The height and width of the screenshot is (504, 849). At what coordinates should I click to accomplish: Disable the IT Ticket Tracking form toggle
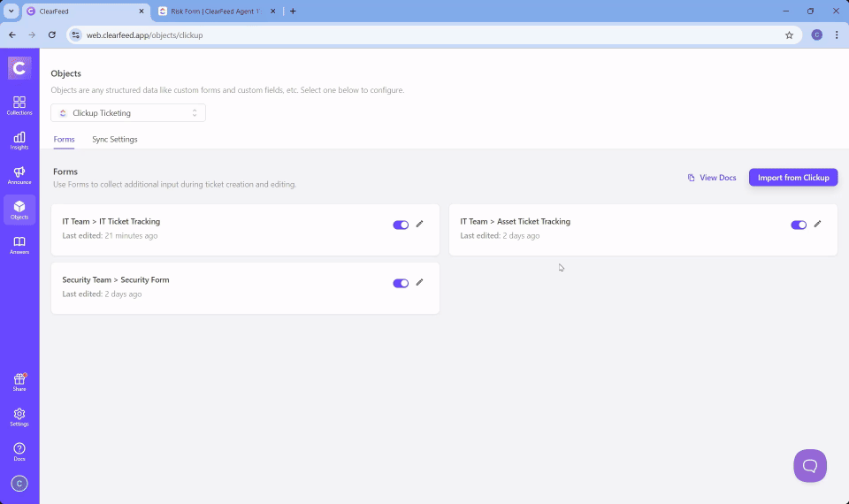click(401, 225)
